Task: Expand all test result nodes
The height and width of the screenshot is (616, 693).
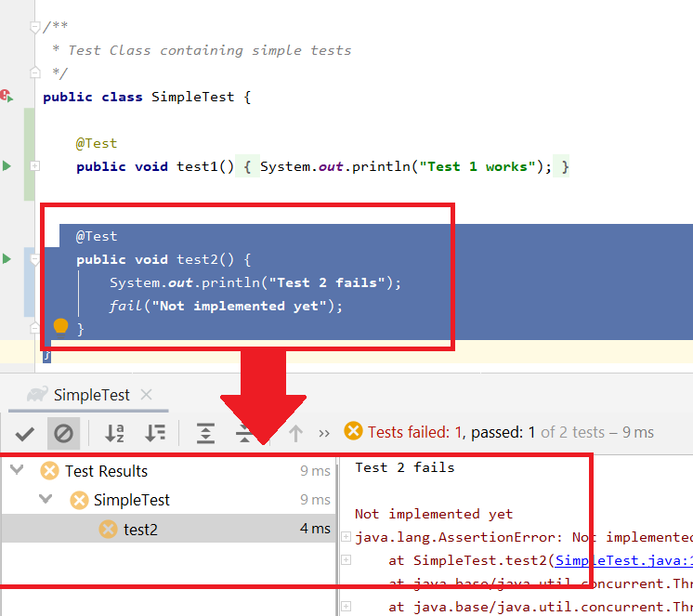Action: [x=205, y=433]
